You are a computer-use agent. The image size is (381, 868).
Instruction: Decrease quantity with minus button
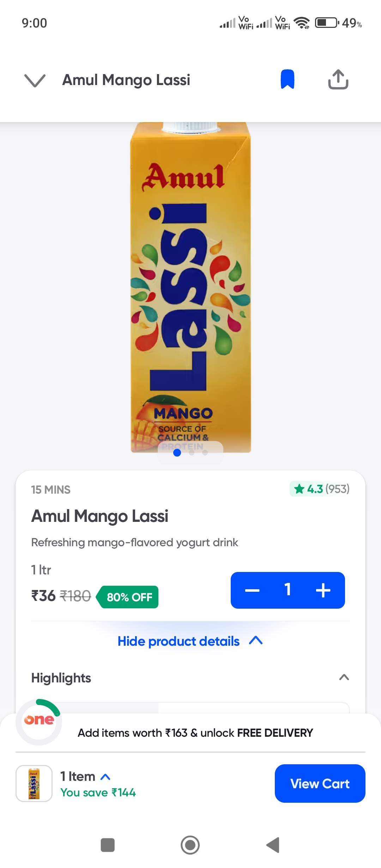pos(252,590)
